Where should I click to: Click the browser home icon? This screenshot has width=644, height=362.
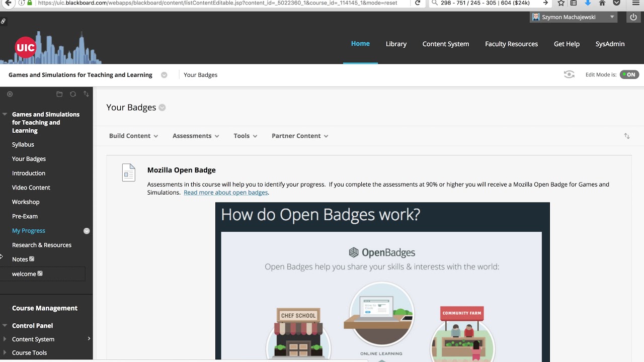tap(602, 3)
